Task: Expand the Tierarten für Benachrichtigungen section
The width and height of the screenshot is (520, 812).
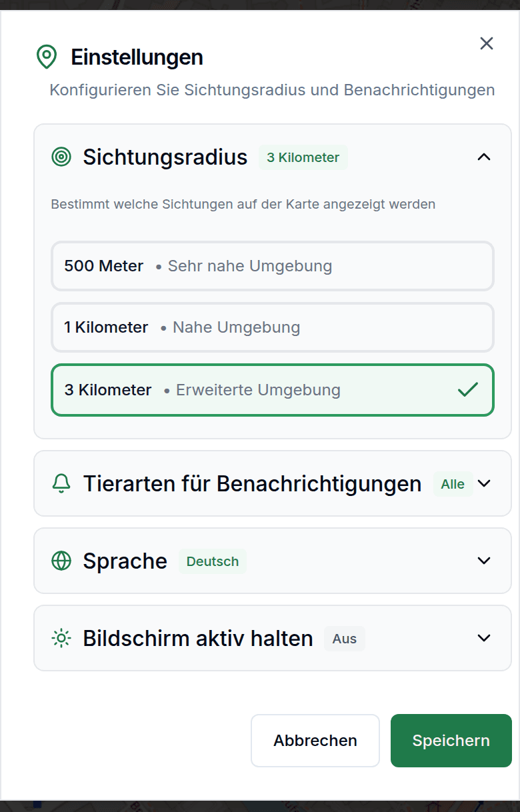Action: pyautogui.click(x=485, y=483)
